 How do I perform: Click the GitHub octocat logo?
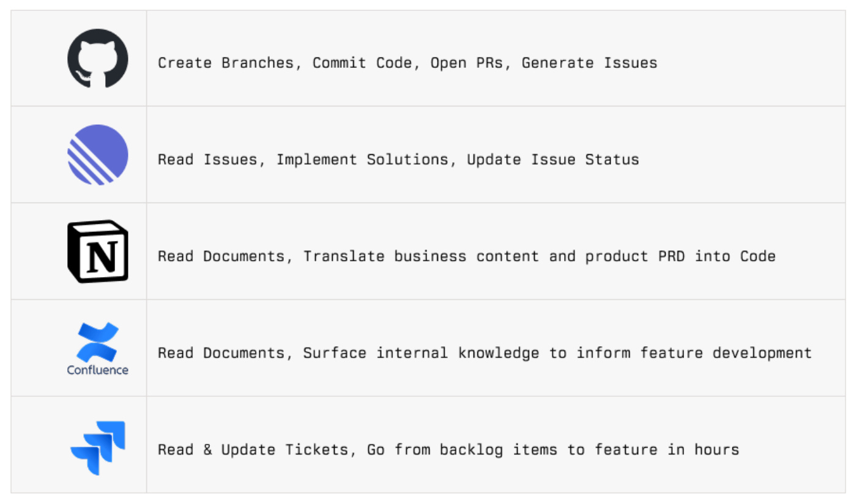tap(98, 58)
